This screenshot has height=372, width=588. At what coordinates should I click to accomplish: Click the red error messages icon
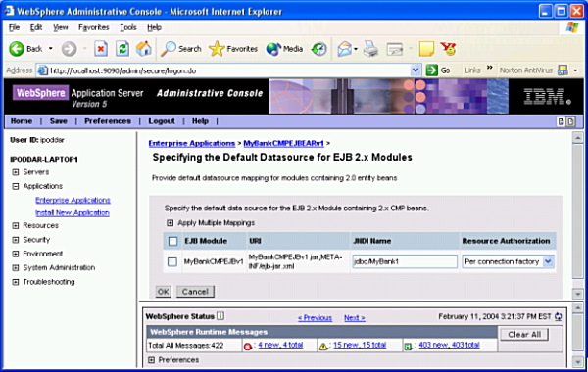tap(248, 347)
